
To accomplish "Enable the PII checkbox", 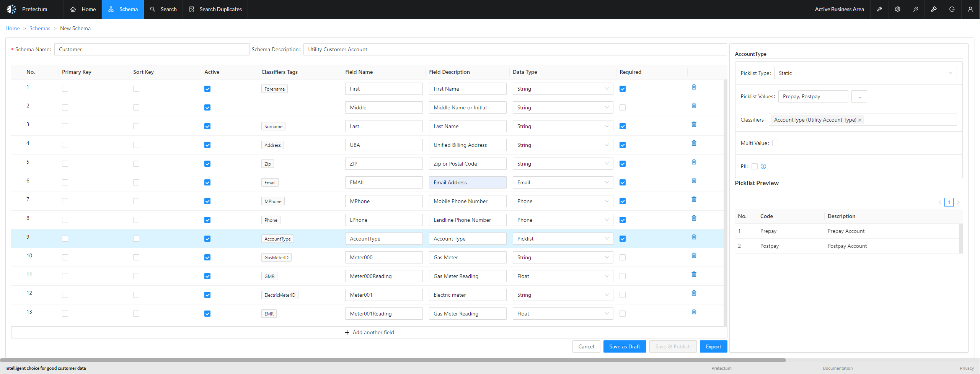I will coord(755,166).
